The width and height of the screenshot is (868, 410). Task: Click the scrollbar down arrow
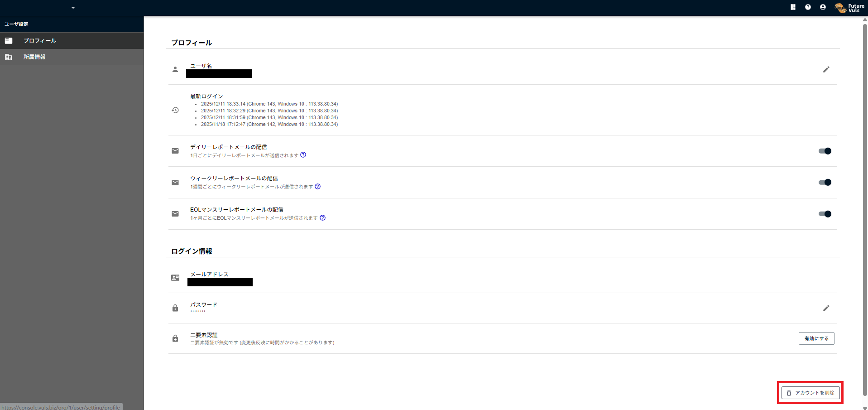click(x=865, y=408)
